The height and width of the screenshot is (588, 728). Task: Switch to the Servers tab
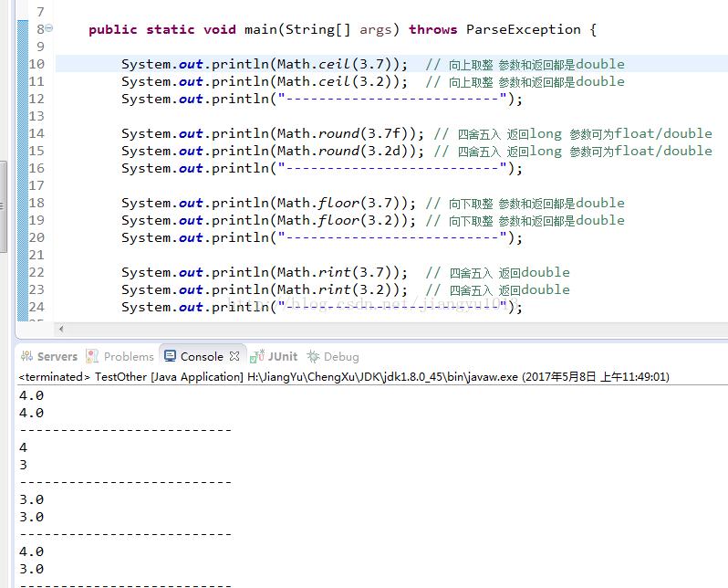point(49,356)
